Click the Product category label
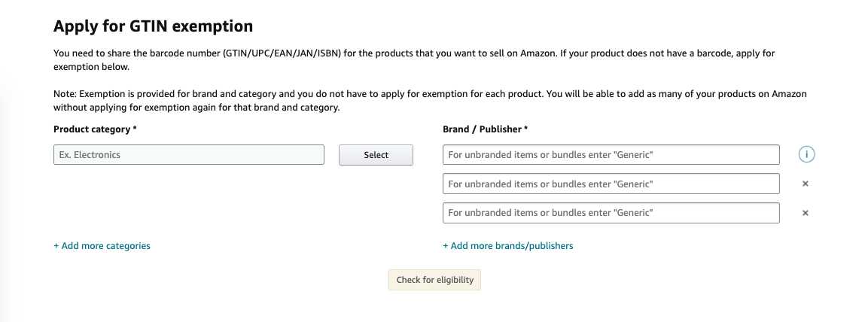This screenshot has width=868, height=322. click(95, 129)
